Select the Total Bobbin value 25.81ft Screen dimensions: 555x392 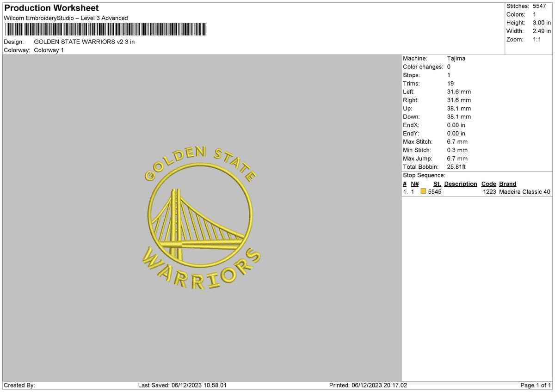(x=456, y=166)
